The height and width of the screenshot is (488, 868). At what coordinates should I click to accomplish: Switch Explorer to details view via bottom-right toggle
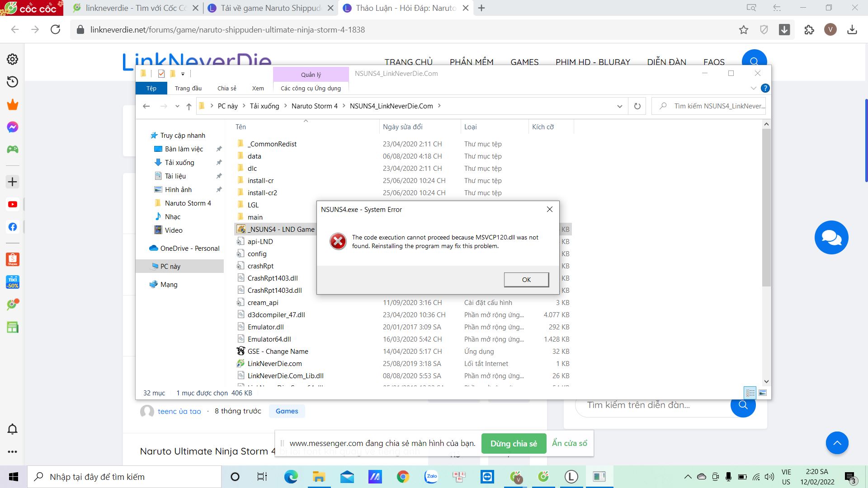(x=750, y=393)
